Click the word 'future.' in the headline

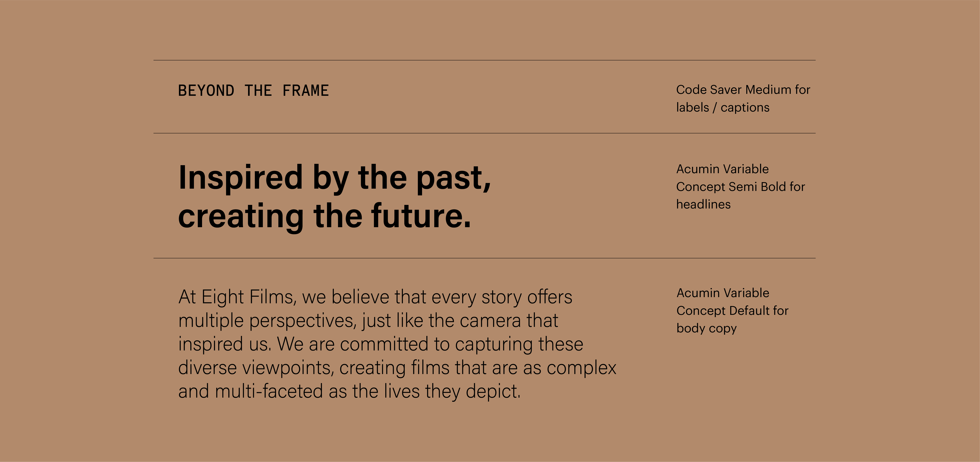point(421,216)
